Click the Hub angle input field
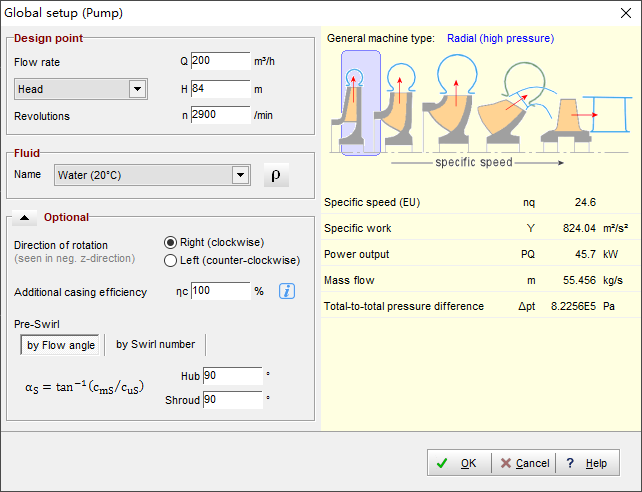The height and width of the screenshot is (492, 642). click(233, 376)
